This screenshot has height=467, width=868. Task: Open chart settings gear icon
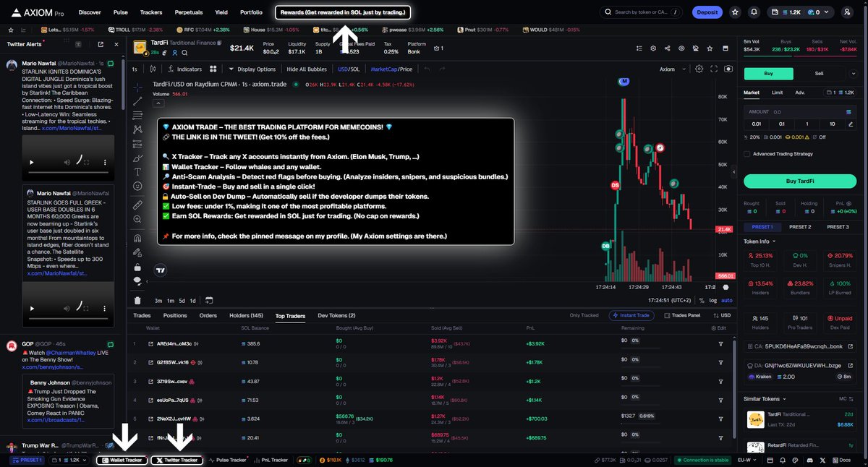point(699,69)
